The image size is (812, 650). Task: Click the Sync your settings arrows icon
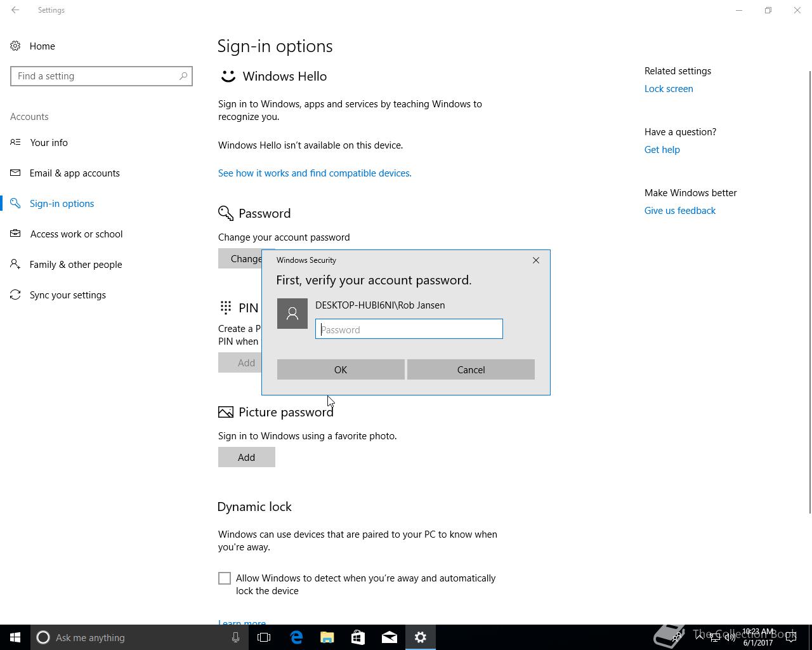pyautogui.click(x=15, y=295)
